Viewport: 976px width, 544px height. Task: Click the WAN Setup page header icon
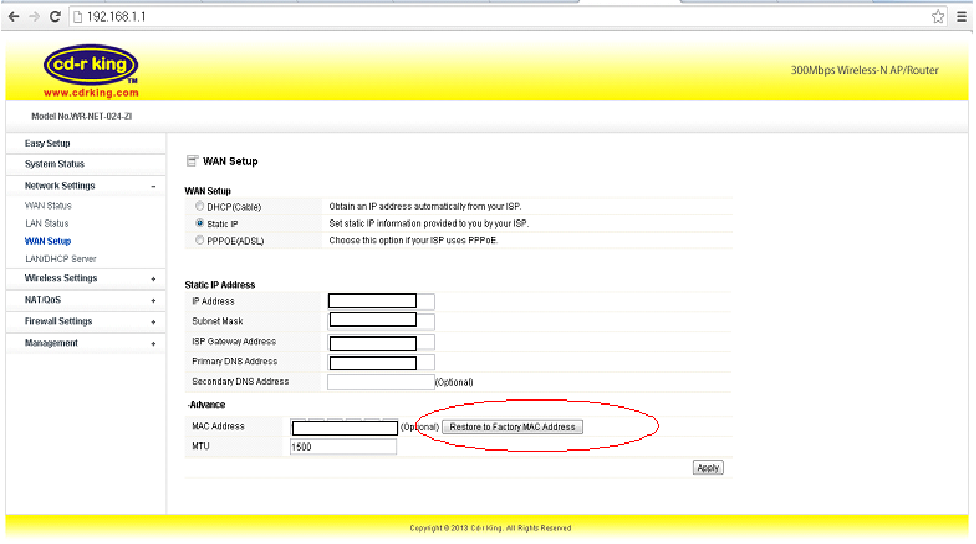pyautogui.click(x=192, y=161)
